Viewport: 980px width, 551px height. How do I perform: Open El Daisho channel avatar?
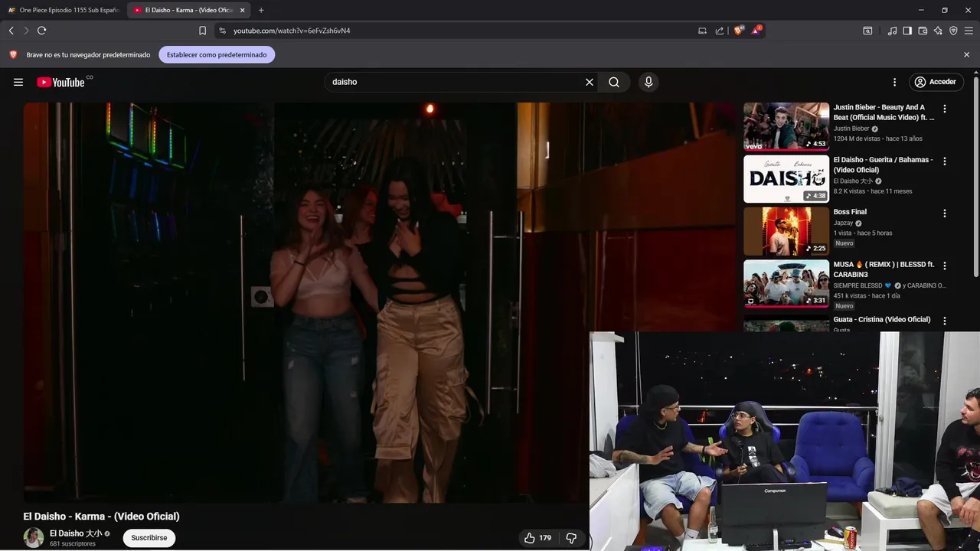(x=34, y=538)
